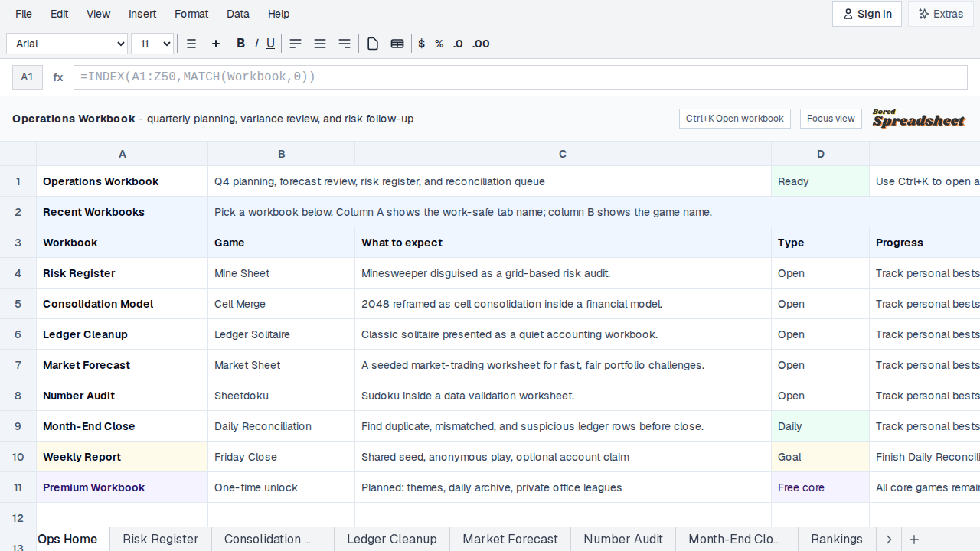
Task: Show more sheet tabs with right chevron
Action: coord(889,540)
